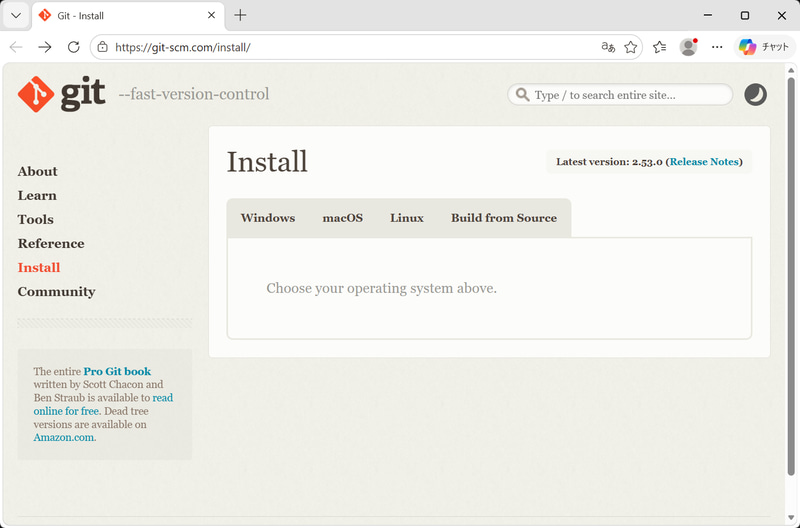Open translate page icon
Viewport: 800px width, 528px height.
(x=608, y=47)
